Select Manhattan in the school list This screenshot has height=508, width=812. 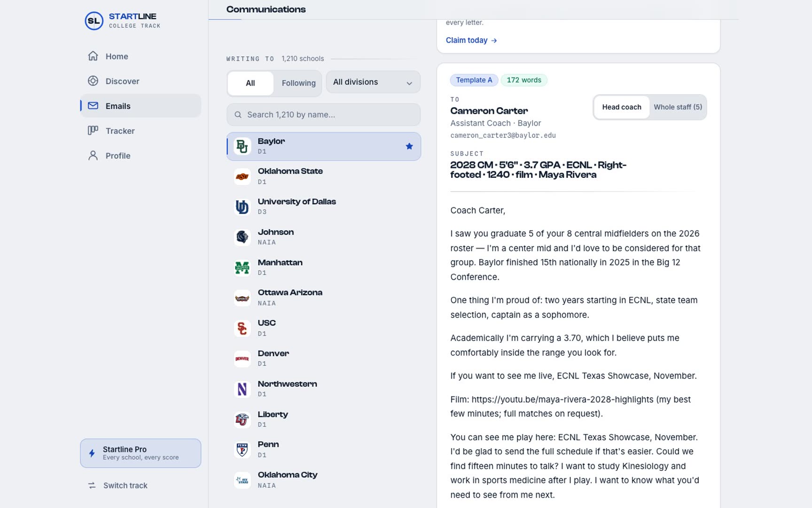[x=323, y=268]
